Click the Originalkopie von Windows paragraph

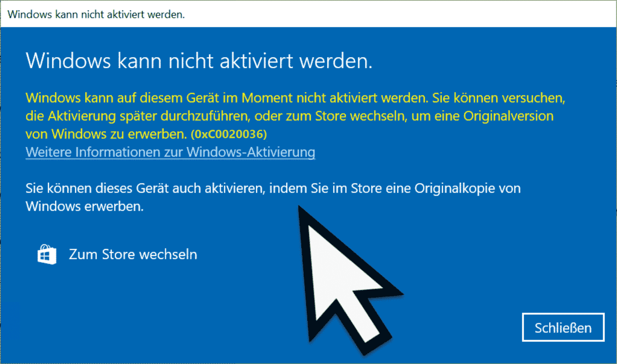pyautogui.click(x=273, y=197)
